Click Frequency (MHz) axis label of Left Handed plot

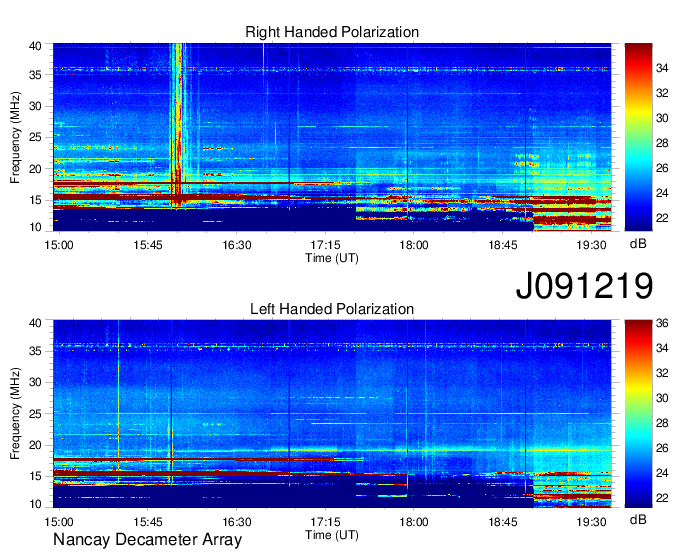pyautogui.click(x=15, y=414)
